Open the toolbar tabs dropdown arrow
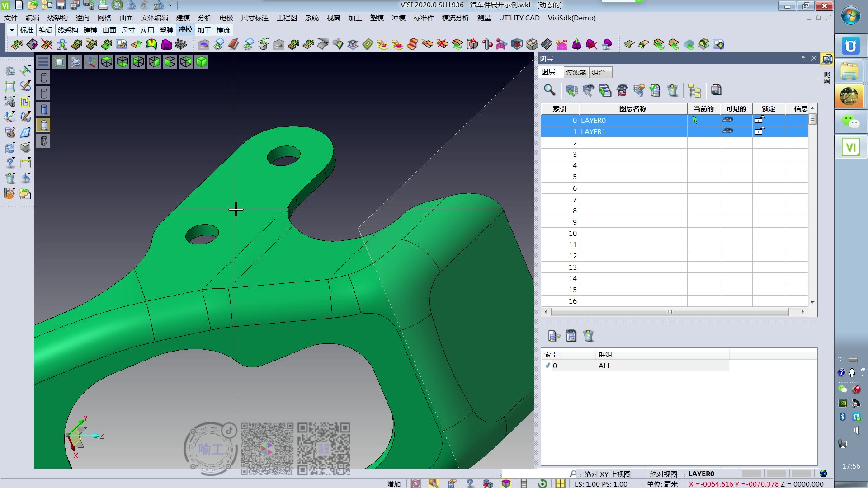The height and width of the screenshot is (488, 868). [12, 30]
